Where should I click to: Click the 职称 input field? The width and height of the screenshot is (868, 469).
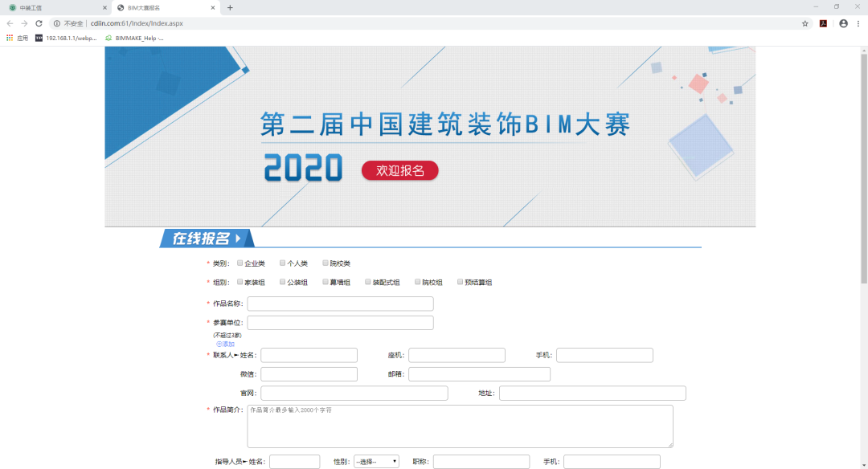pos(481,462)
